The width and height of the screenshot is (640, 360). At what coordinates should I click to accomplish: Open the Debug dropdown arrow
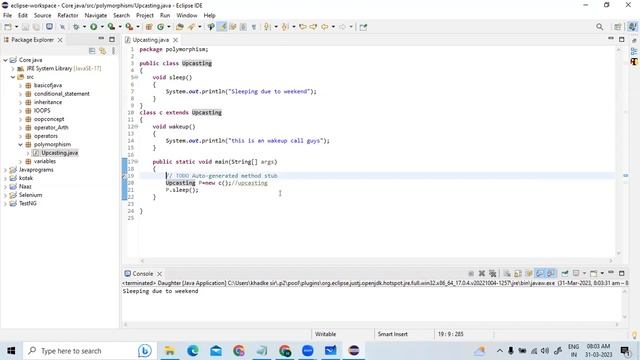(x=84, y=27)
